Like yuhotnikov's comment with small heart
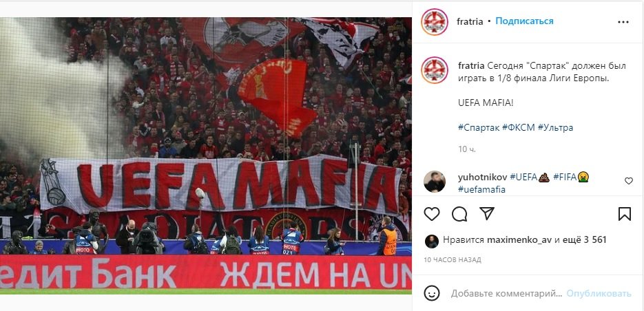 tap(629, 180)
